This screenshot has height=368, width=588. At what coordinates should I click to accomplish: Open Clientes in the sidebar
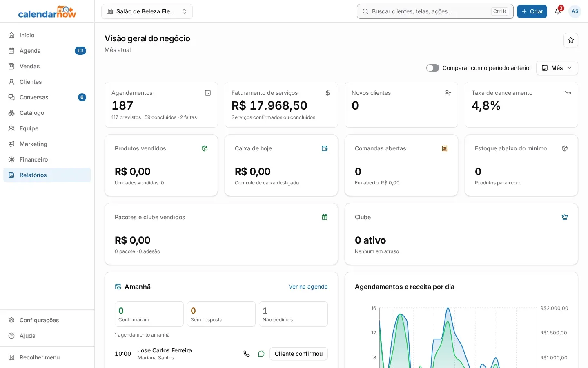47,82
